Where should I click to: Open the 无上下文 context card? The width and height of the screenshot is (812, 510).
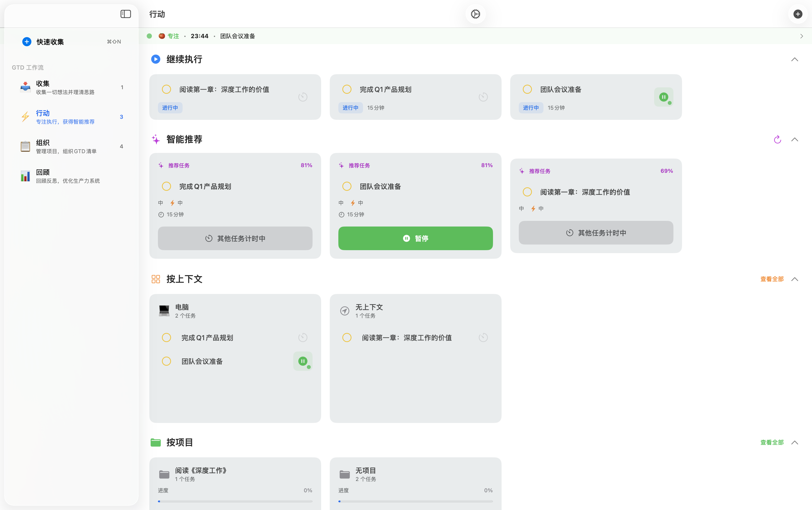pyautogui.click(x=415, y=310)
